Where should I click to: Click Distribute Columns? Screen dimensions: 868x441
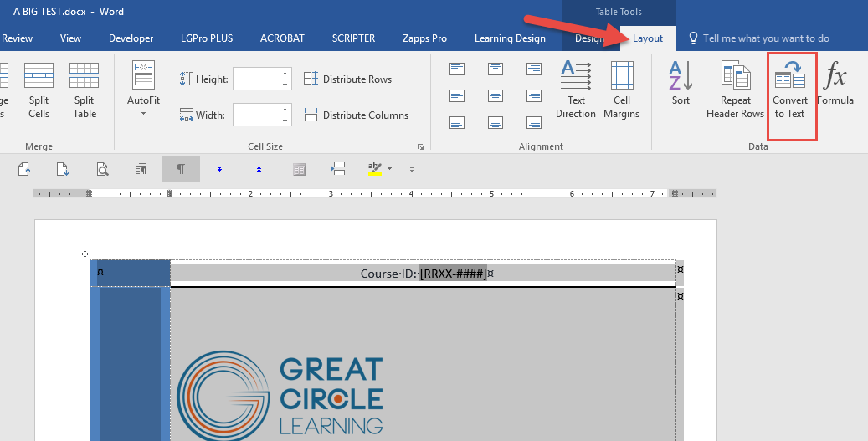pos(356,115)
